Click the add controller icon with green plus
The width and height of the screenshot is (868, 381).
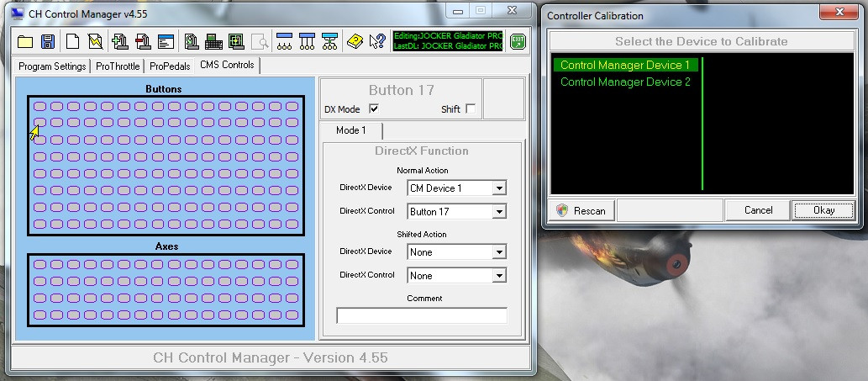120,41
